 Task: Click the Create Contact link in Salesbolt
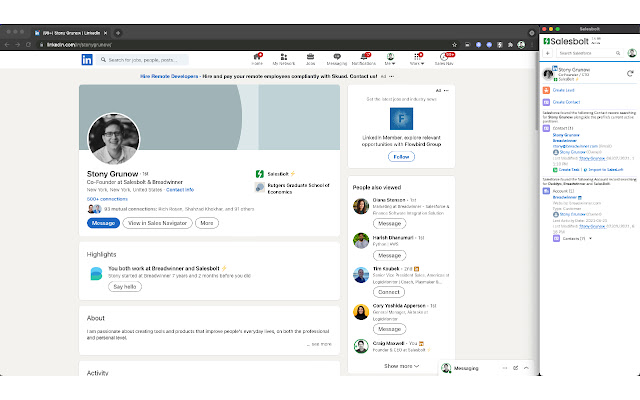pos(566,102)
